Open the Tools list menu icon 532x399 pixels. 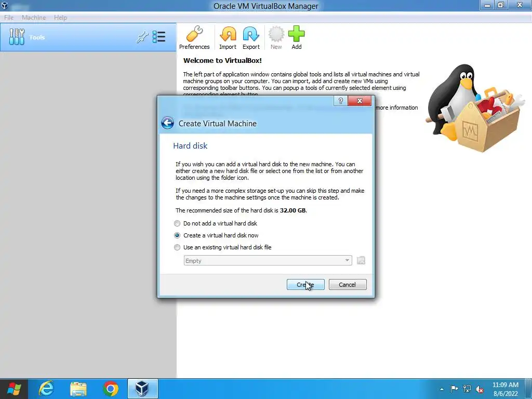tap(159, 37)
